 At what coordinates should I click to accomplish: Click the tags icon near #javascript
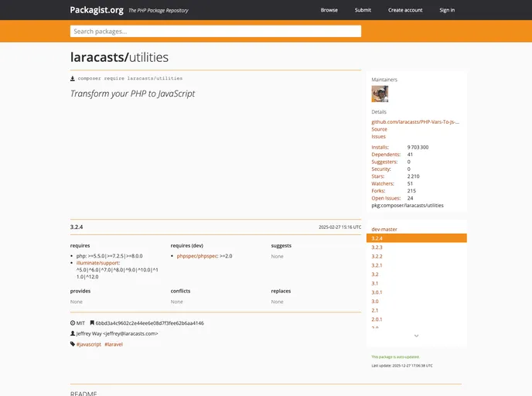(73, 344)
